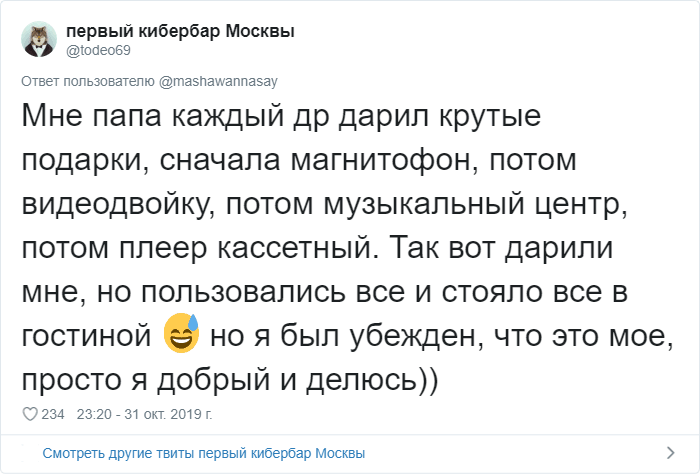The image size is (700, 474).
Task: Open the @mashawannasay mention link
Action: (217, 82)
